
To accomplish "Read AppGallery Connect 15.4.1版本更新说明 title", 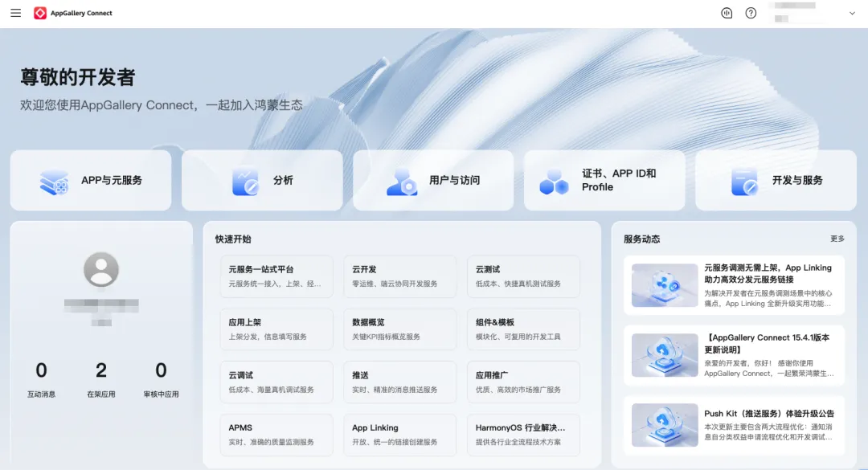I will click(x=767, y=343).
